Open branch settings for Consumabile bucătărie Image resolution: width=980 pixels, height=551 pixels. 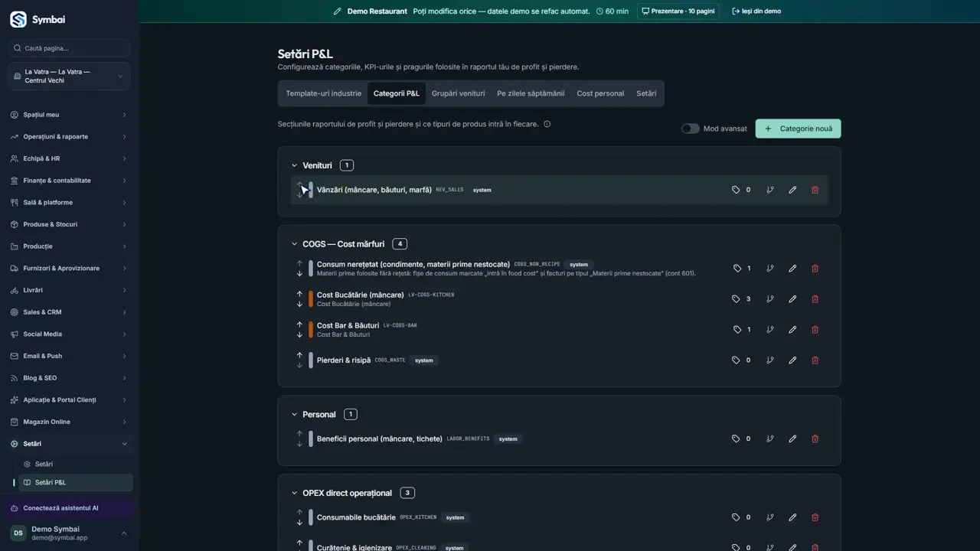coord(770,517)
